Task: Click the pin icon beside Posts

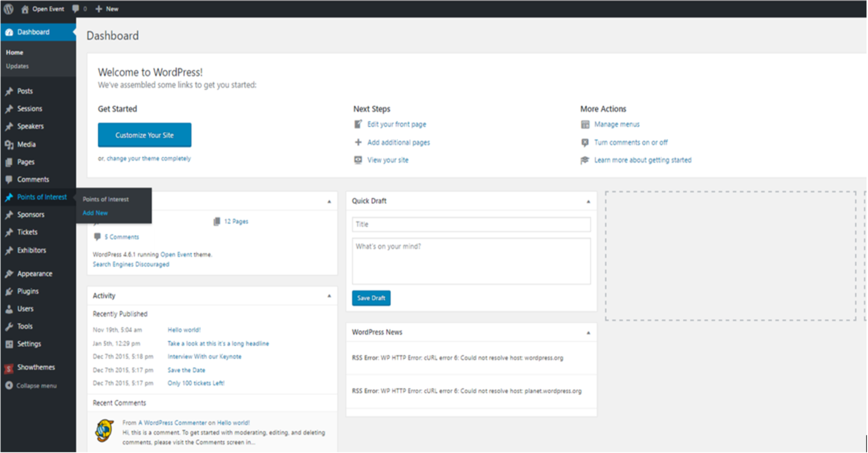Action: coord(9,91)
